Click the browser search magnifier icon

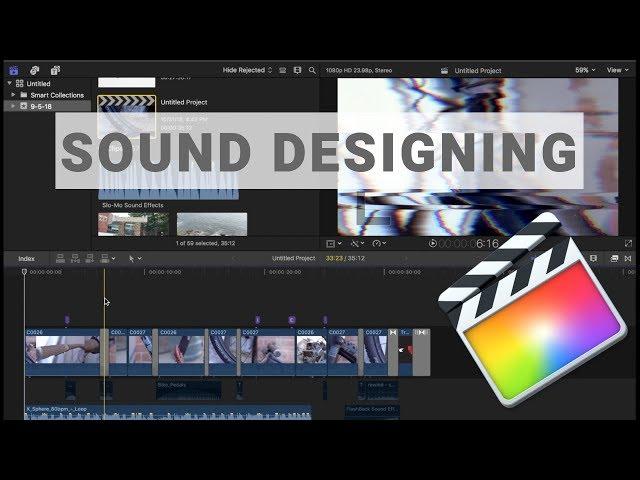(312, 70)
